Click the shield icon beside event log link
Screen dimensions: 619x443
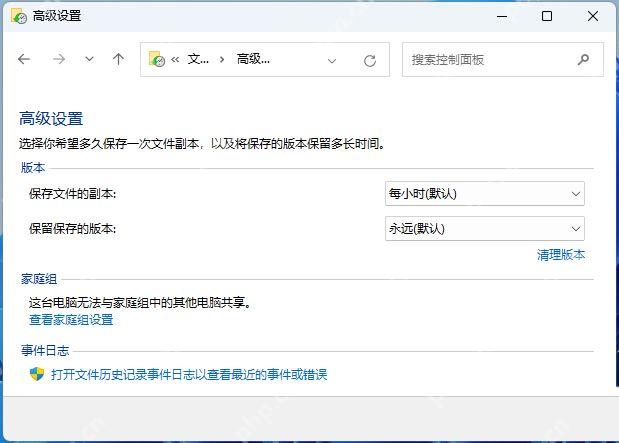coord(37,374)
